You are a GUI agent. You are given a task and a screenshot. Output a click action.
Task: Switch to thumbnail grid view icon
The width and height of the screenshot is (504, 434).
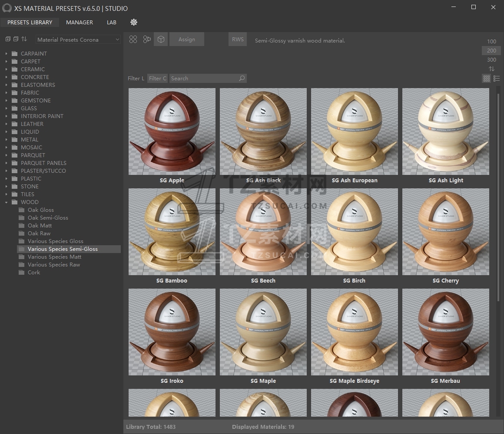[x=487, y=78]
